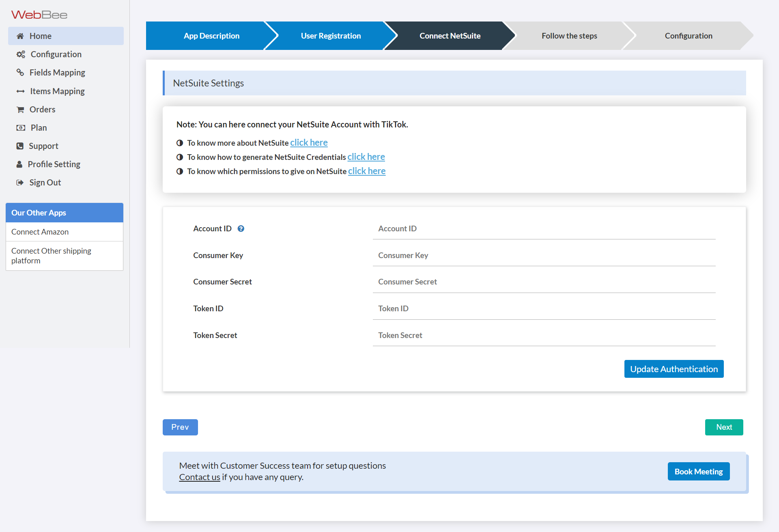Focus the Consumer Key input field
Screen dimensions: 779x532
(x=544, y=256)
